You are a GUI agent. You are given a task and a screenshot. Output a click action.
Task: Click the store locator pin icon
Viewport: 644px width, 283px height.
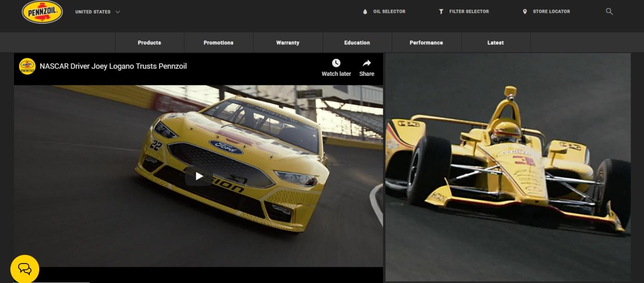[524, 12]
